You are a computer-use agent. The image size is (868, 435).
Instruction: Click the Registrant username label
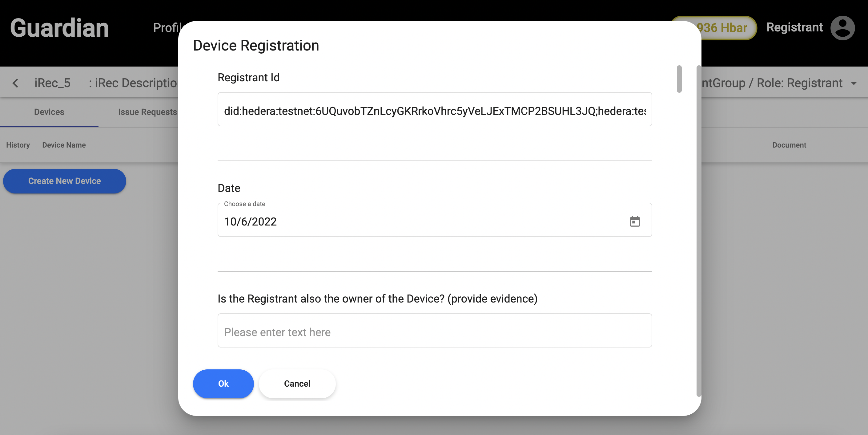[x=794, y=27]
